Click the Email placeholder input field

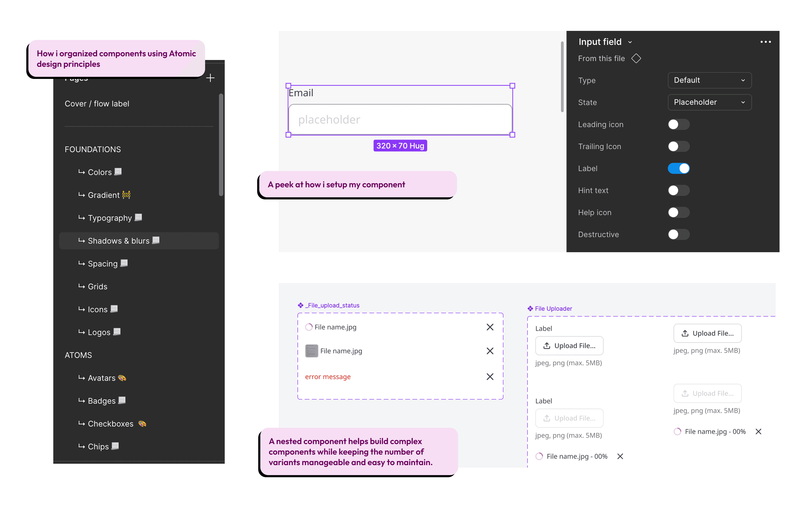pos(400,120)
